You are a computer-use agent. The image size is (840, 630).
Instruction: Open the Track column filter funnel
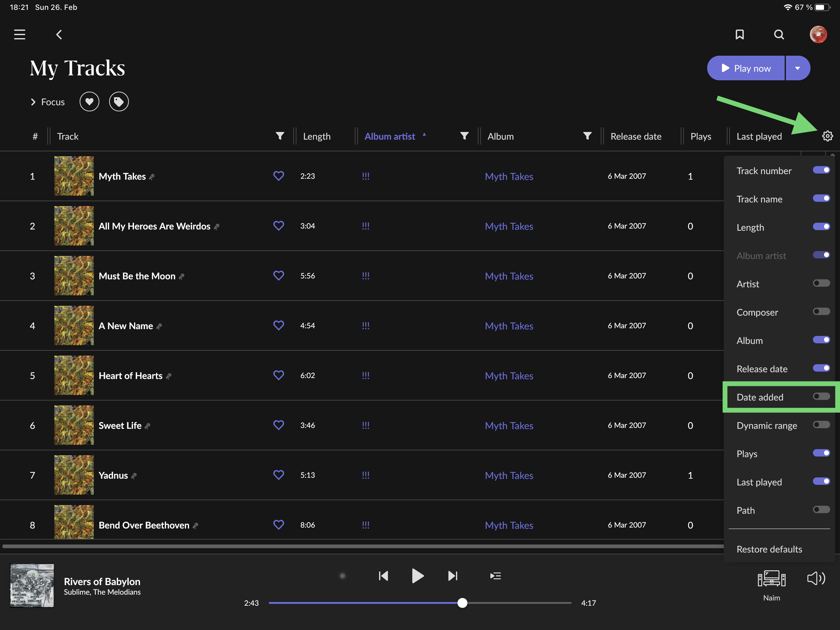click(280, 136)
